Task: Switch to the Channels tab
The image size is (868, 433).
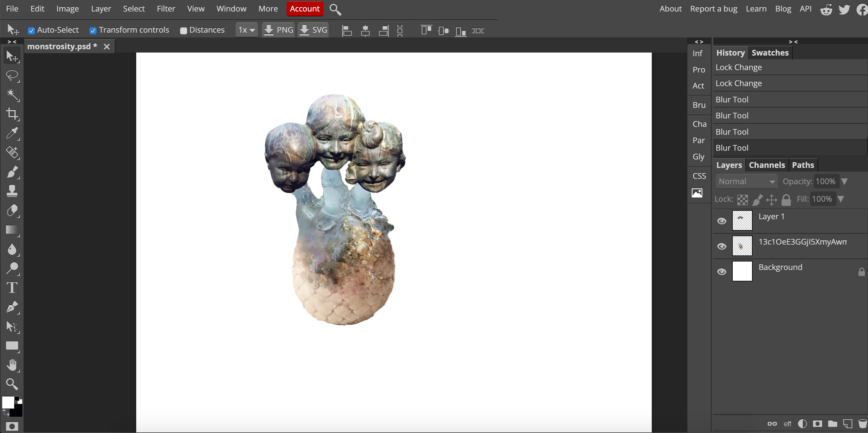Action: [x=767, y=165]
